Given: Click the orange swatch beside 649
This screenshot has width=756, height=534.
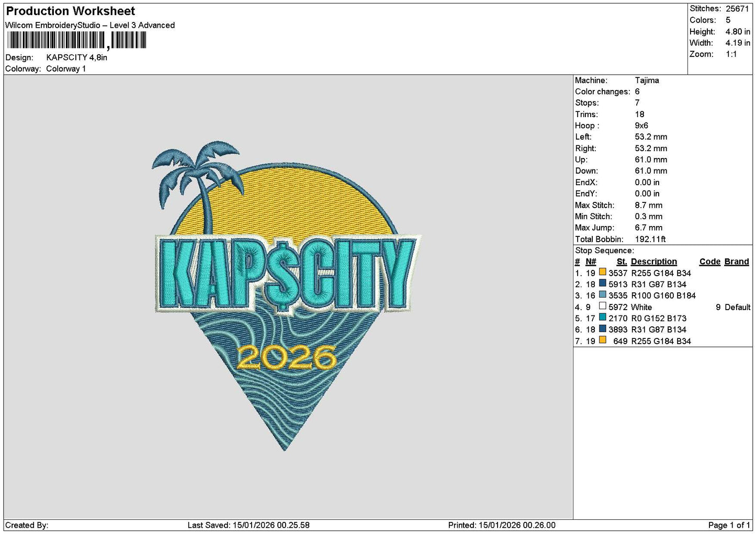Looking at the screenshot, I should coord(603,340).
